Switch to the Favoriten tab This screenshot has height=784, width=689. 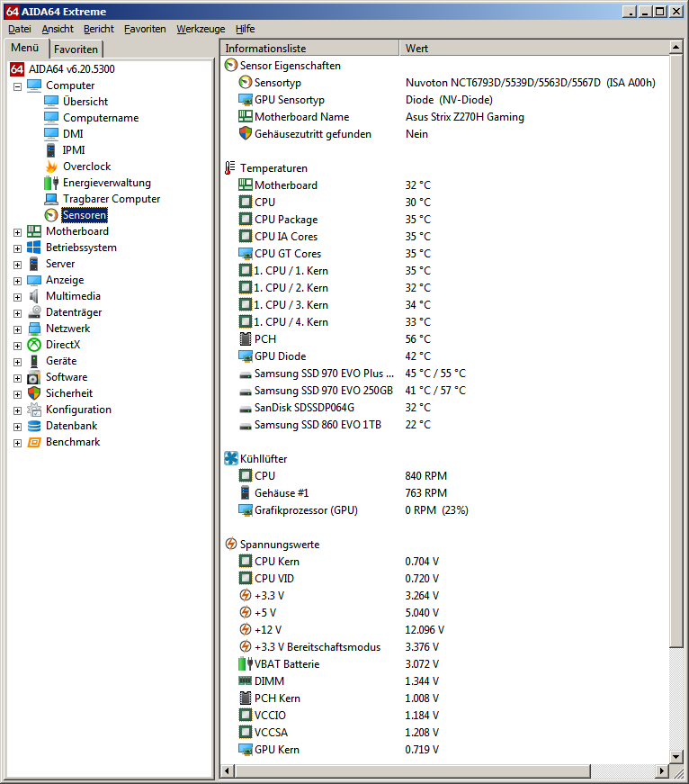tap(76, 50)
